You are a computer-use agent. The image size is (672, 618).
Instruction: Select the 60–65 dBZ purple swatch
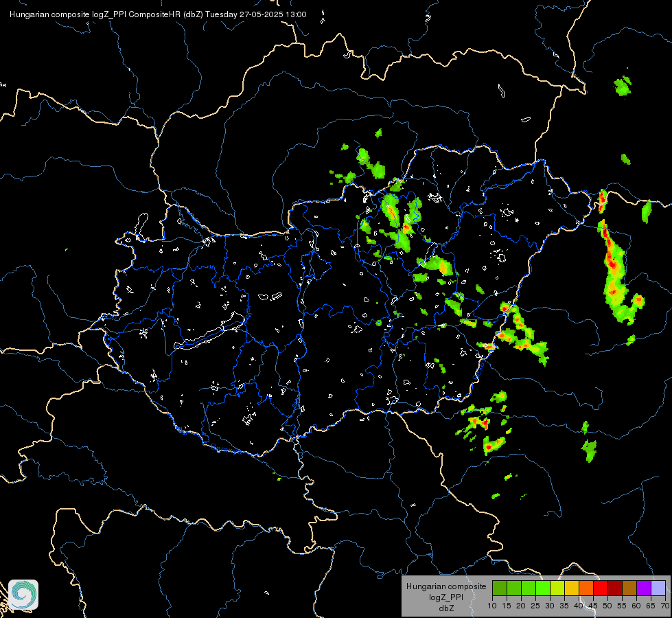pyautogui.click(x=644, y=588)
